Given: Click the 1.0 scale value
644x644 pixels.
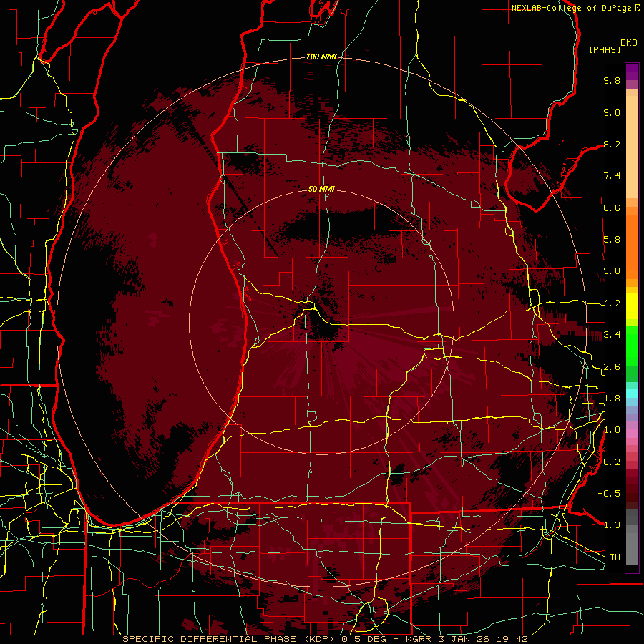Looking at the screenshot, I should pyautogui.click(x=612, y=430).
